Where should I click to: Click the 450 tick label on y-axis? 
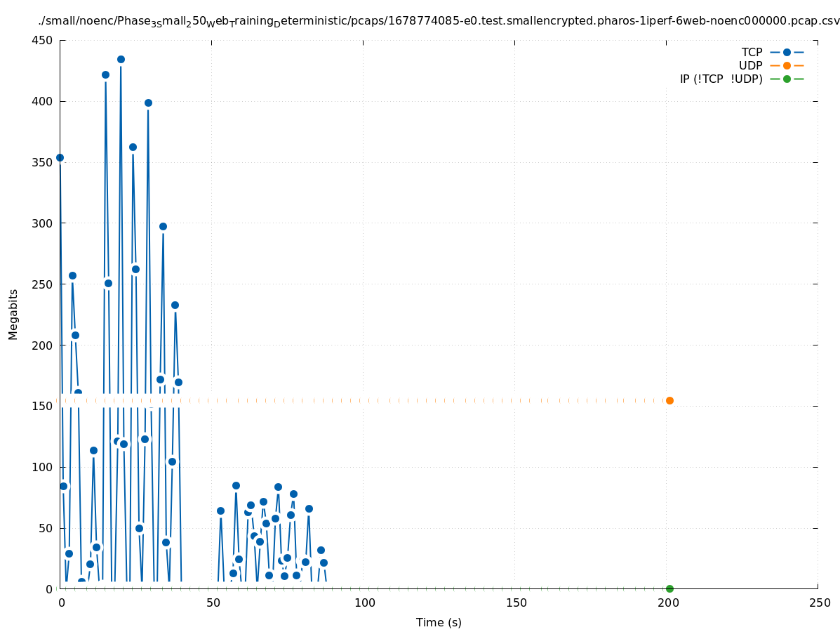(x=42, y=40)
